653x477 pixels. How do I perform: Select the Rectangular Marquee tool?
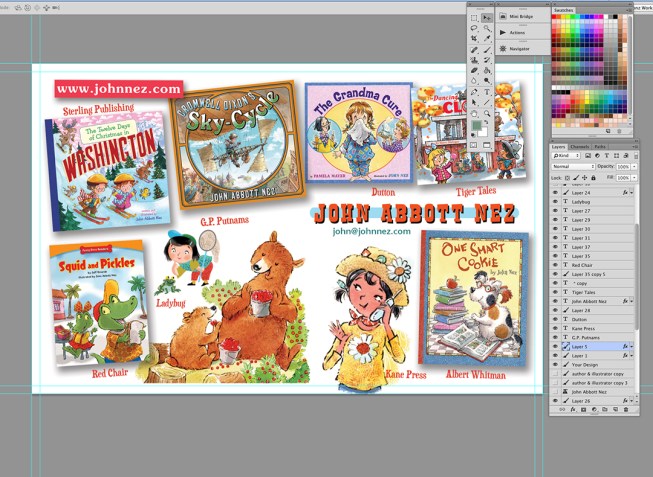474,18
